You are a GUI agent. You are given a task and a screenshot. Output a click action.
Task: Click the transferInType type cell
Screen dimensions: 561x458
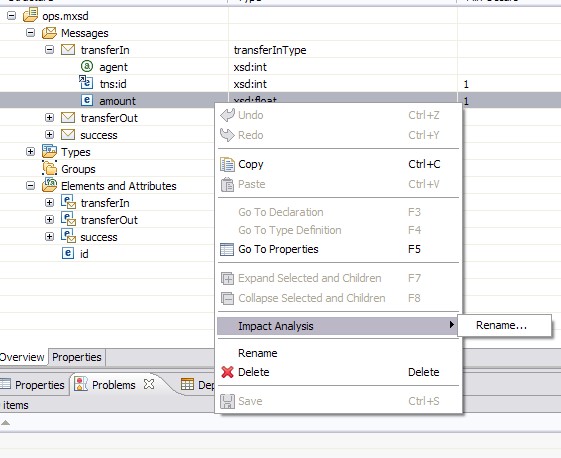pyautogui.click(x=270, y=50)
